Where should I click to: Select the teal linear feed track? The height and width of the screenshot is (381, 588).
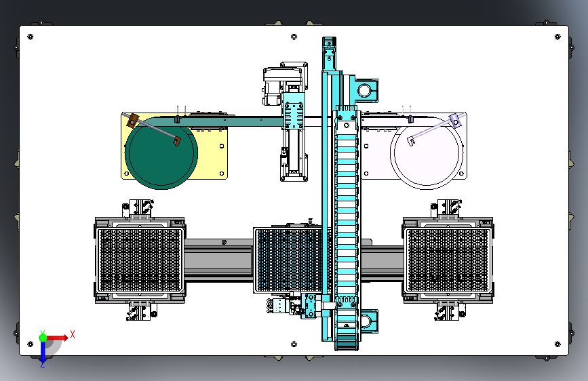pyautogui.click(x=225, y=121)
